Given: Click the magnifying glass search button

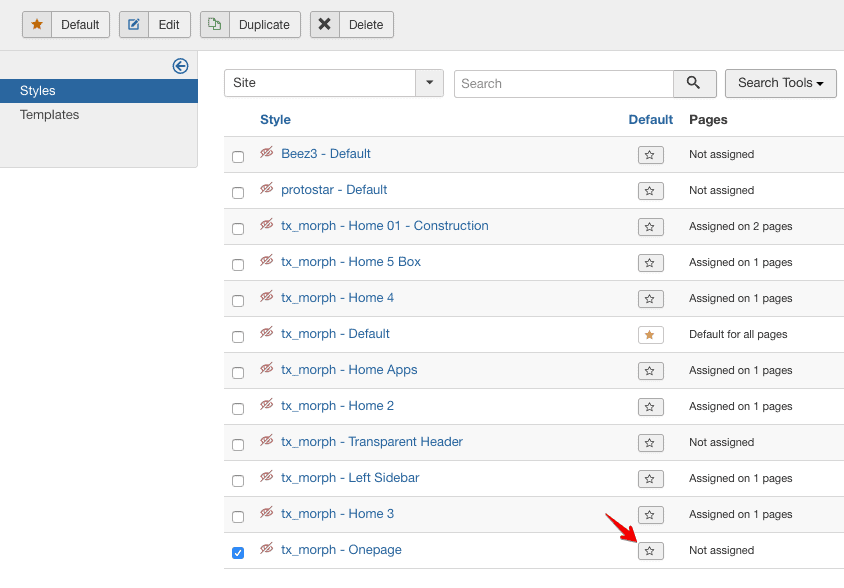Looking at the screenshot, I should 694,83.
